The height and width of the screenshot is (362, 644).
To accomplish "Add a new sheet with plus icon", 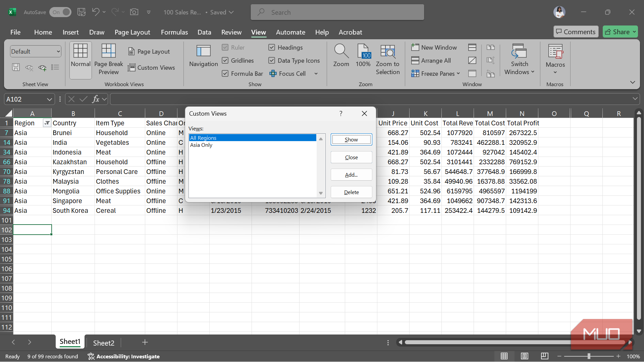I will pos(145,342).
